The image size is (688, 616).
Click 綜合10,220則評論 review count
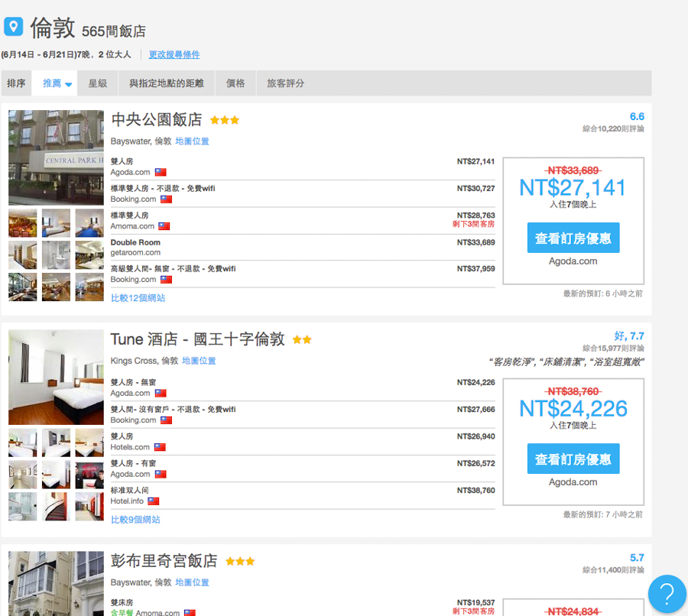pyautogui.click(x=613, y=128)
